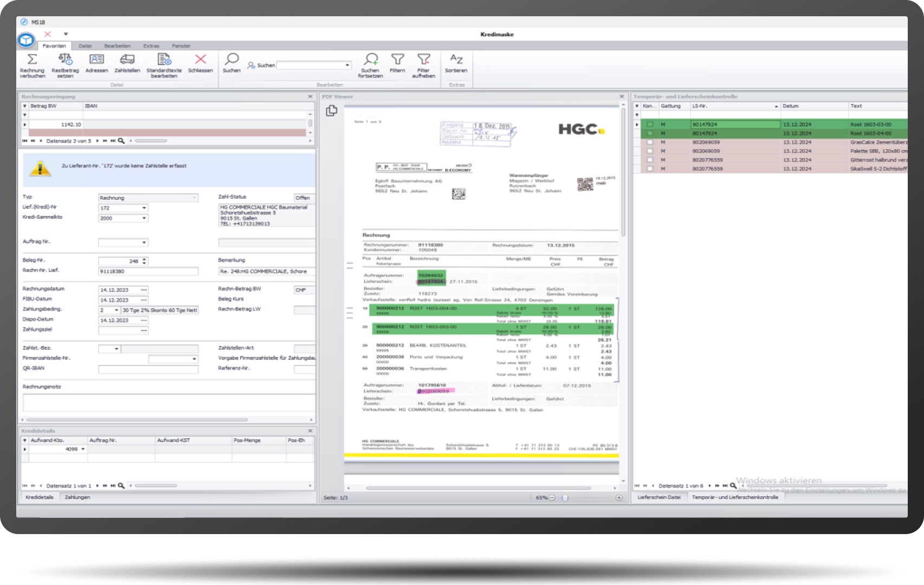This screenshot has height=585, width=924.
Task: Click the copy icon in PDF Viewer
Action: point(331,110)
